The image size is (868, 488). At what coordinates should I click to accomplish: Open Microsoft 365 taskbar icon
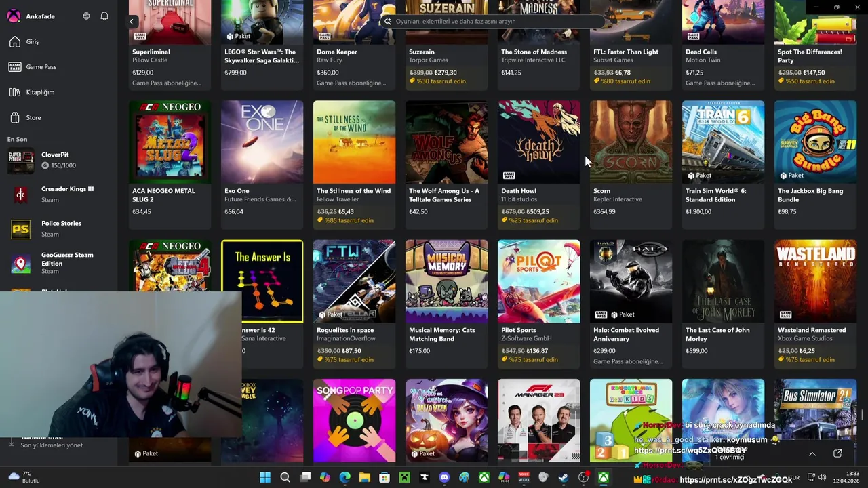click(x=504, y=477)
